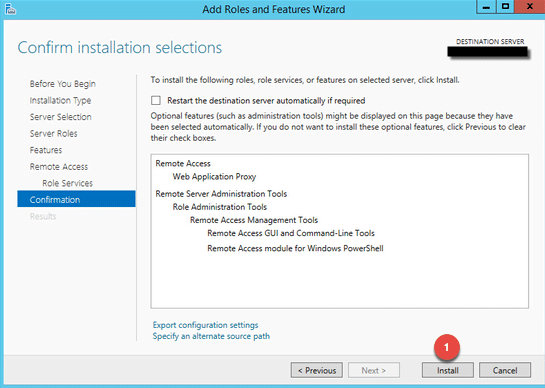Click the Cancel button
The width and height of the screenshot is (545, 388).
(505, 370)
